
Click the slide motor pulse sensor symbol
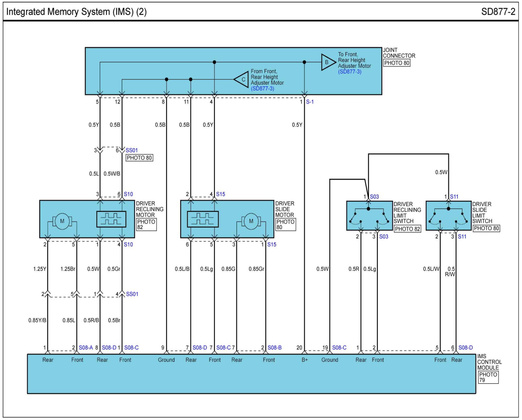point(203,219)
